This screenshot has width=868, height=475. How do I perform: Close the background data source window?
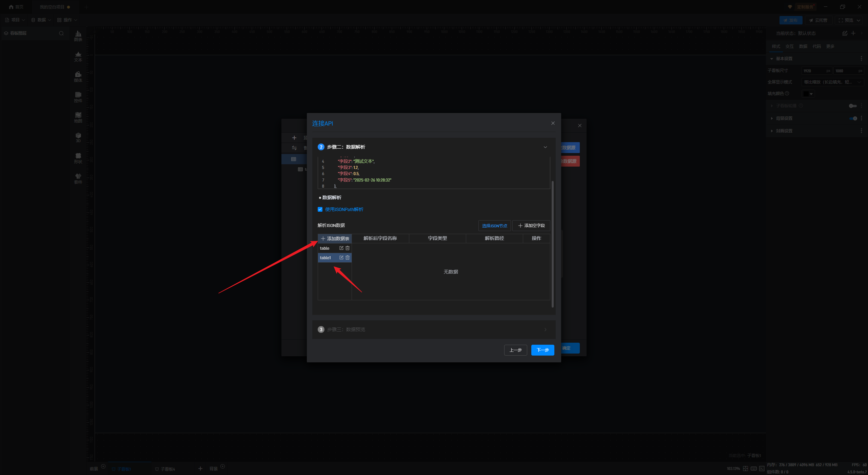tap(580, 126)
